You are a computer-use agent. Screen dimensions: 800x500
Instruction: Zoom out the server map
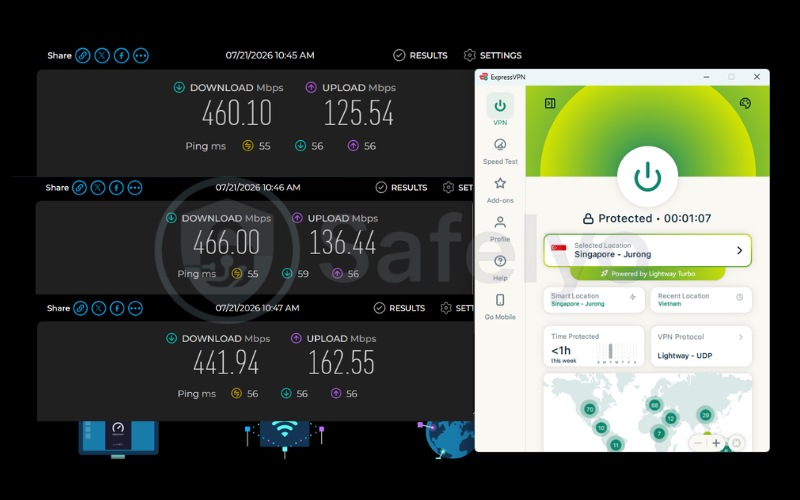pyautogui.click(x=697, y=443)
